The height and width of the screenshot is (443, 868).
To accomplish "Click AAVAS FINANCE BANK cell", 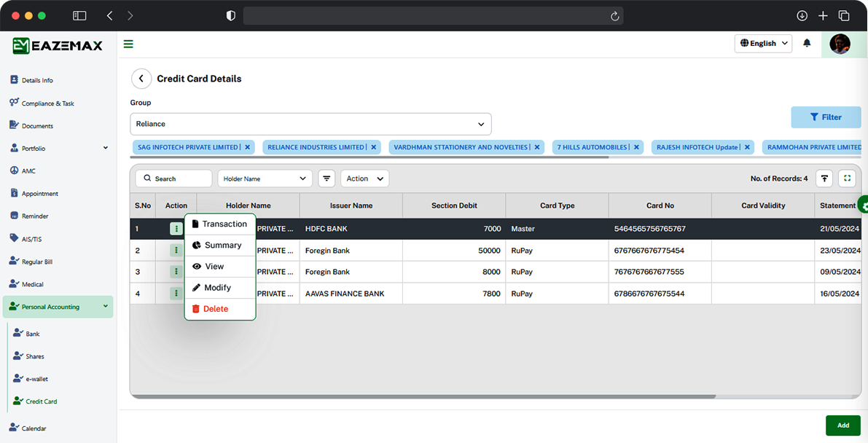I will [351, 294].
